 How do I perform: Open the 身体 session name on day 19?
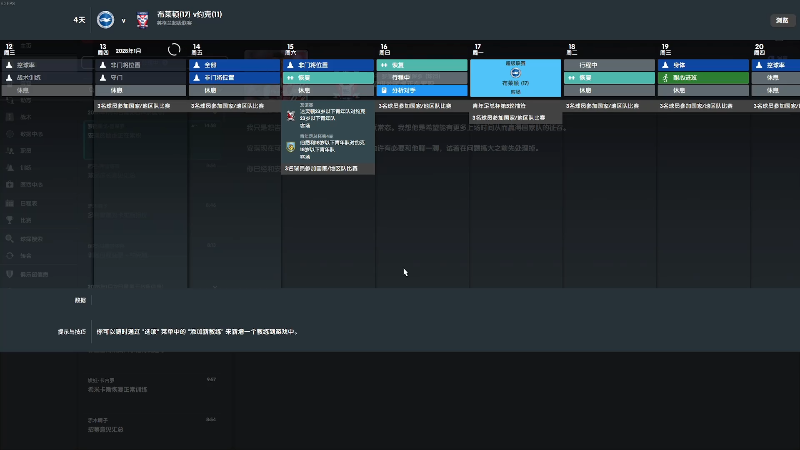(679, 65)
